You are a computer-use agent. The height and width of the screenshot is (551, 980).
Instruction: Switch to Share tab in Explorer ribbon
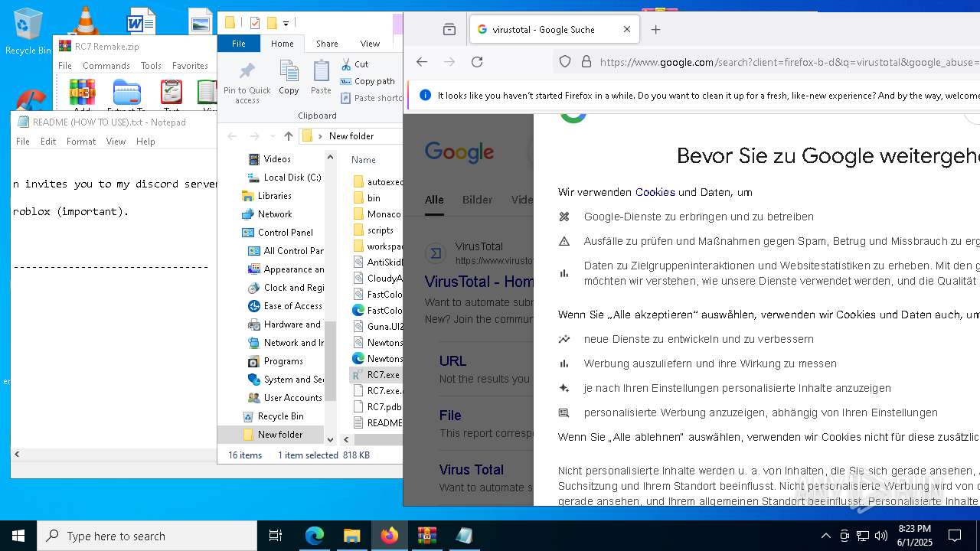coord(327,44)
